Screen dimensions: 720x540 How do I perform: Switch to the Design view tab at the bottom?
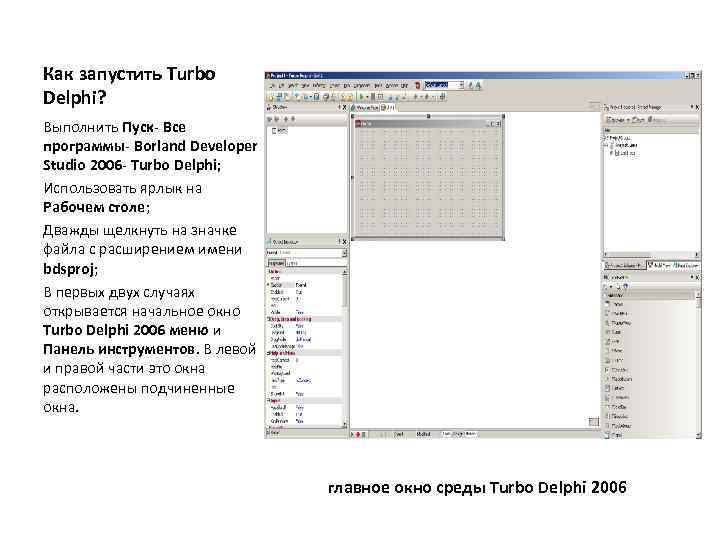[458, 434]
